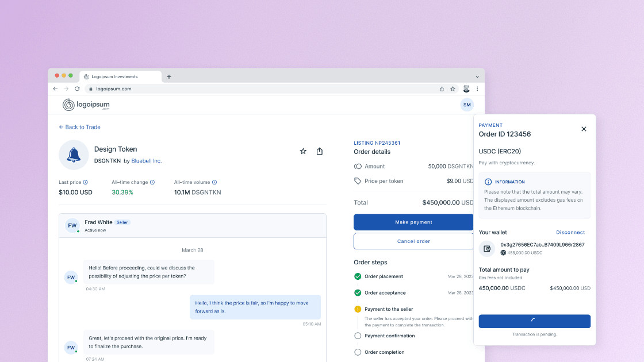The height and width of the screenshot is (362, 644).
Task: Click the FW avatar in chat header
Action: point(72,225)
